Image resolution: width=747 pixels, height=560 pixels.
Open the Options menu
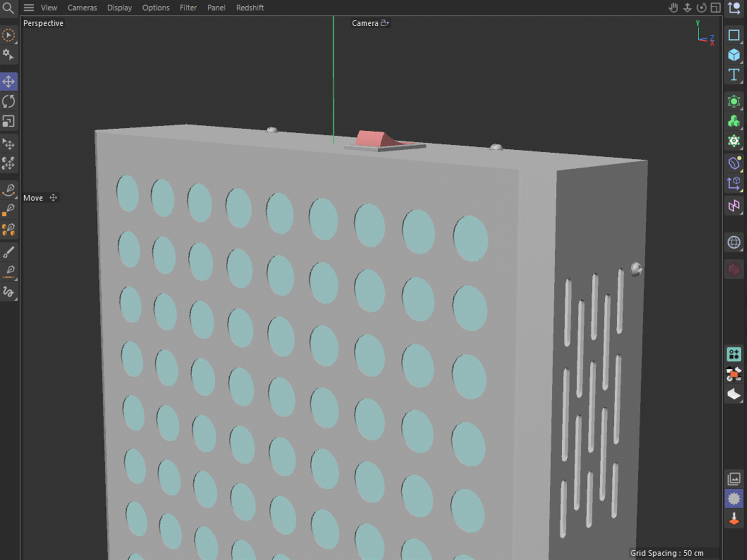pos(156,7)
